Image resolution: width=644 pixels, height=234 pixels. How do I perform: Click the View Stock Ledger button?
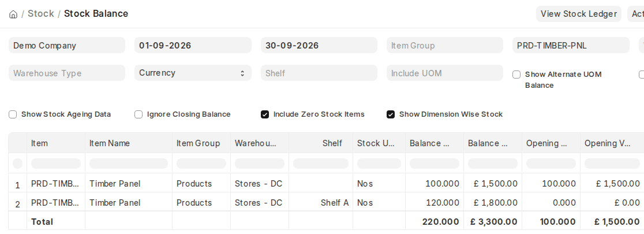(x=579, y=14)
